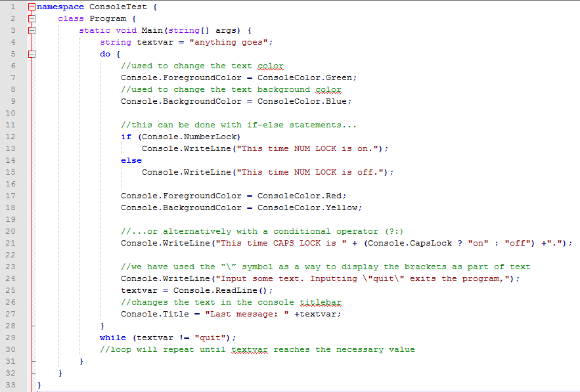
Task: Click the "This time NUM LOCK is on." string
Action: point(307,148)
